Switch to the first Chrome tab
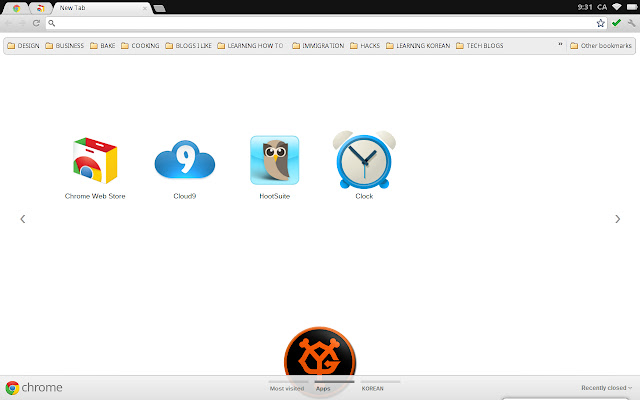This screenshot has height=400, width=640. pyautogui.click(x=16, y=8)
